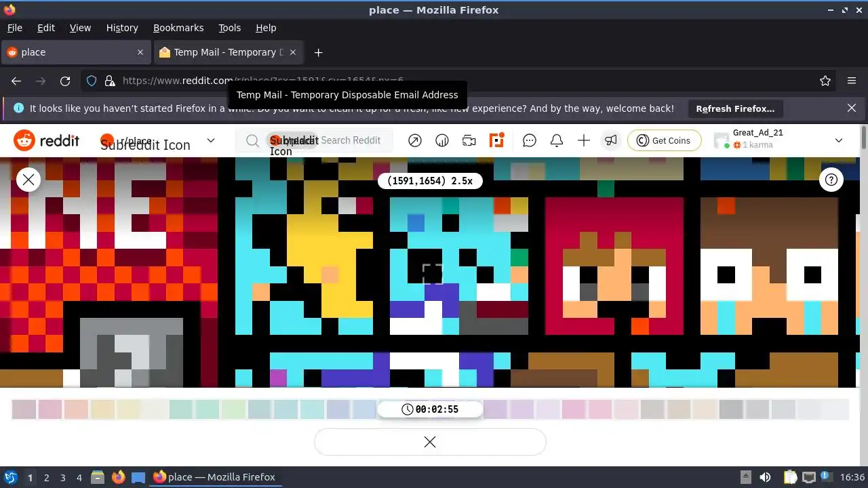This screenshot has height=488, width=868.
Task: Open Firefox hamburger application menu
Action: coord(852,81)
